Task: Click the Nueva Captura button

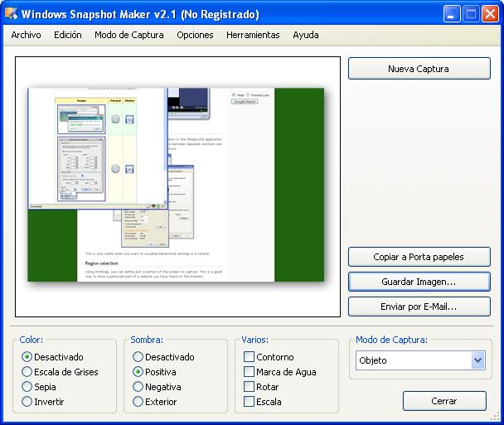Action: [419, 69]
